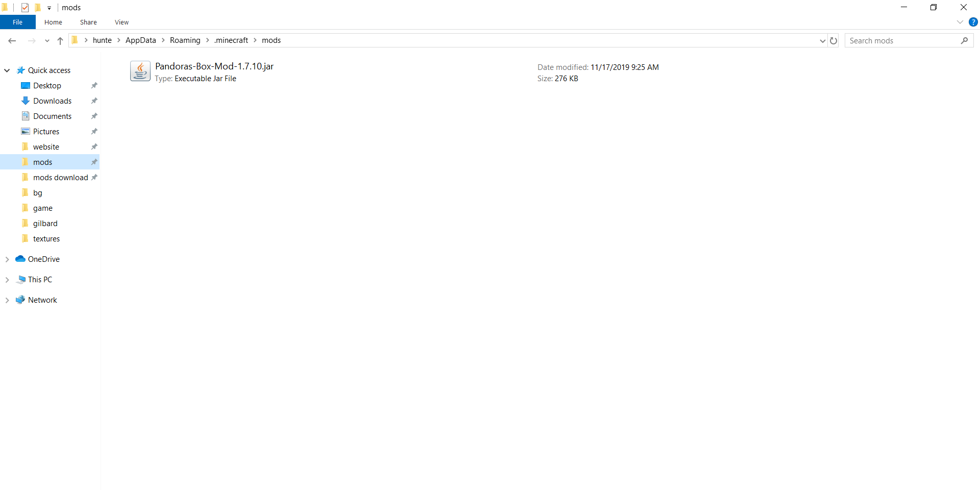Screen dimensions: 980x490
Task: Open Help with the question mark icon
Action: [x=973, y=22]
